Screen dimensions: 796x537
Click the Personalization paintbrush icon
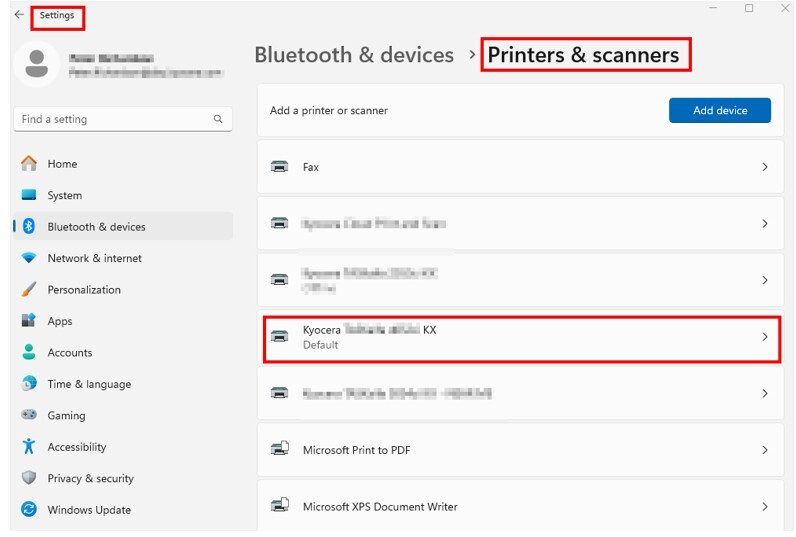point(29,289)
